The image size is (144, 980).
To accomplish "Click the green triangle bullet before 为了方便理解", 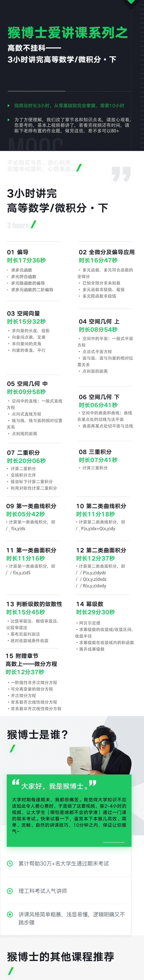I will click(x=9, y=119).
